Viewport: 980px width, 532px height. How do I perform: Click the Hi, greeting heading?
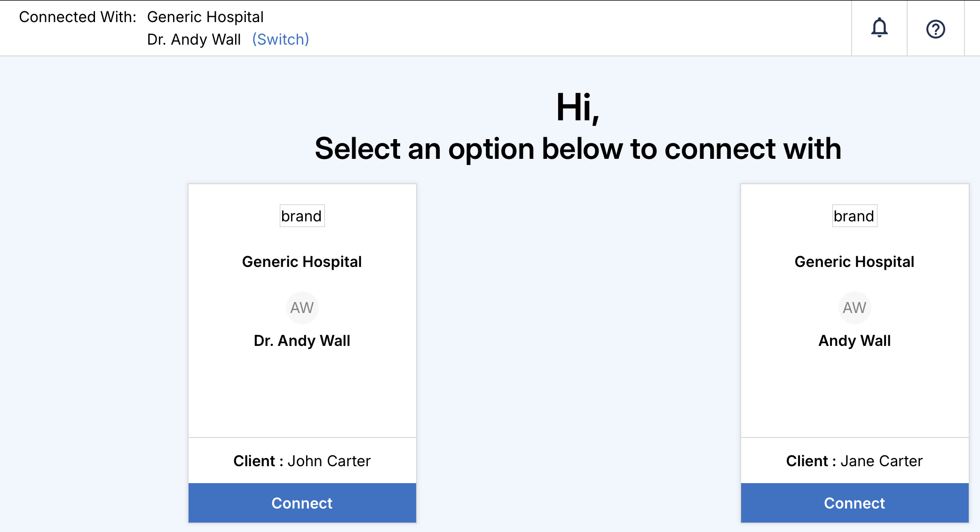click(x=577, y=108)
